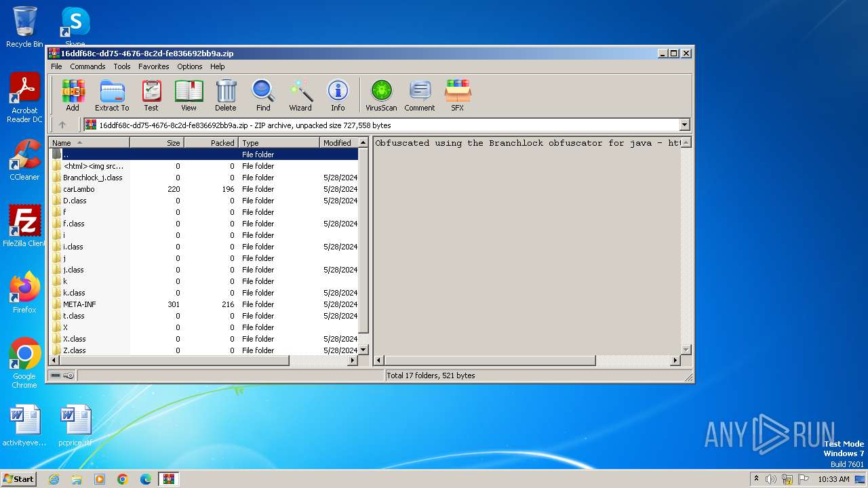Click the Windows Start button
868x488 pixels.
click(18, 479)
